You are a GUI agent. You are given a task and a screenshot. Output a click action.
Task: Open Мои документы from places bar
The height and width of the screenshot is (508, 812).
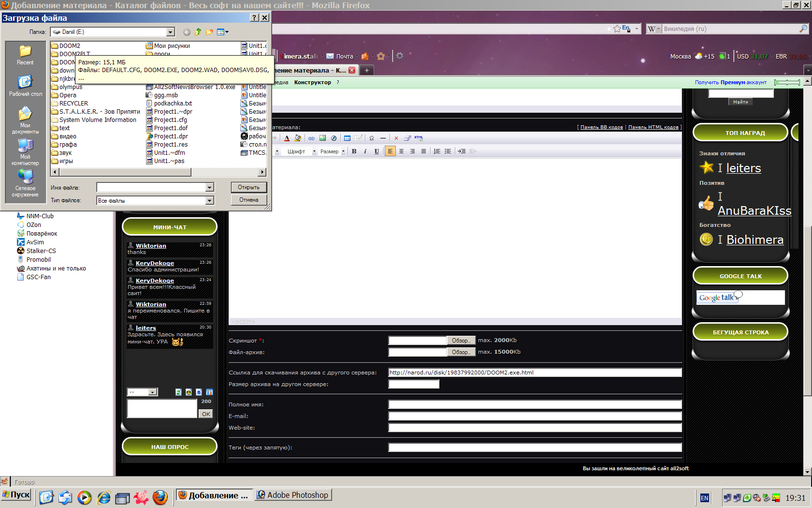coord(25,120)
